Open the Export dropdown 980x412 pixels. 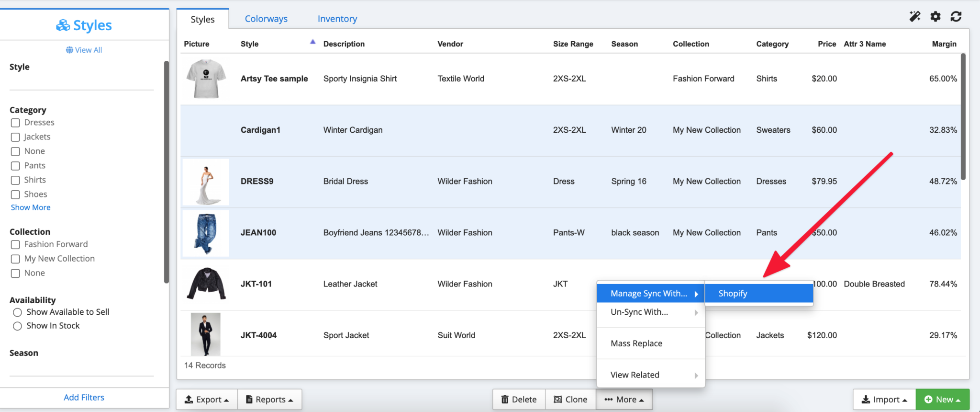(207, 399)
